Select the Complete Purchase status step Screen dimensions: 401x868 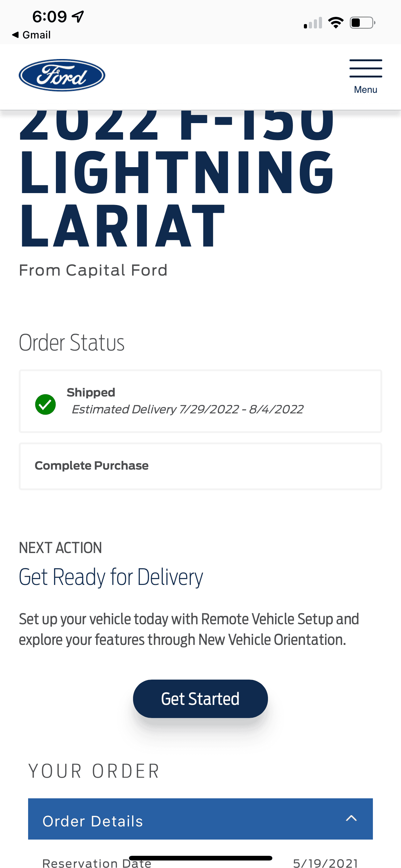click(92, 466)
